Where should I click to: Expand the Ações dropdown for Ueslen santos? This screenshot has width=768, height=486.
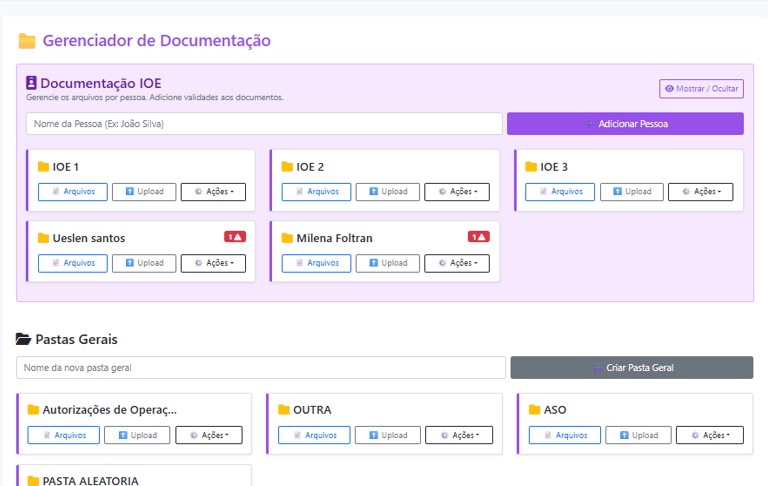coord(213,263)
